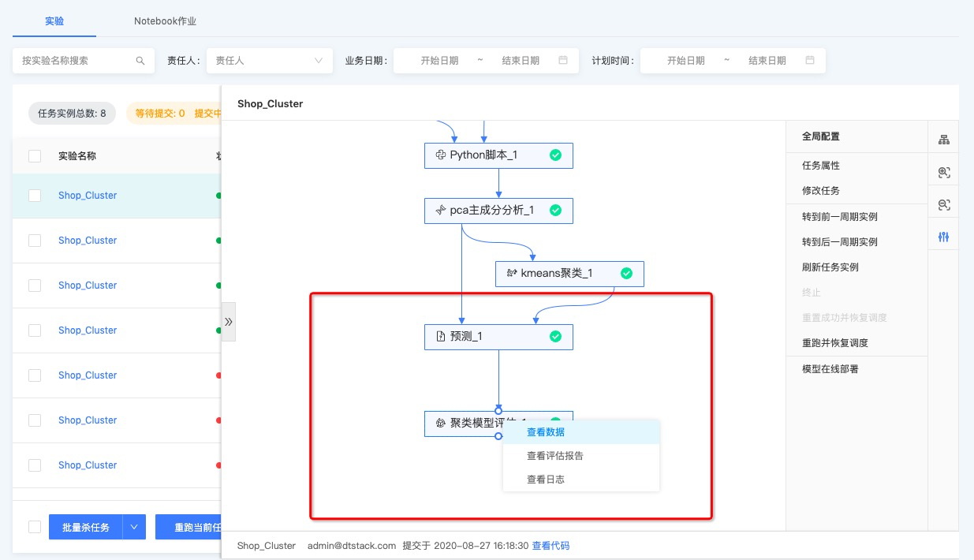Expand the arrow next to 批量杀任务
Viewport: 974px width, 560px height.
[x=135, y=528]
